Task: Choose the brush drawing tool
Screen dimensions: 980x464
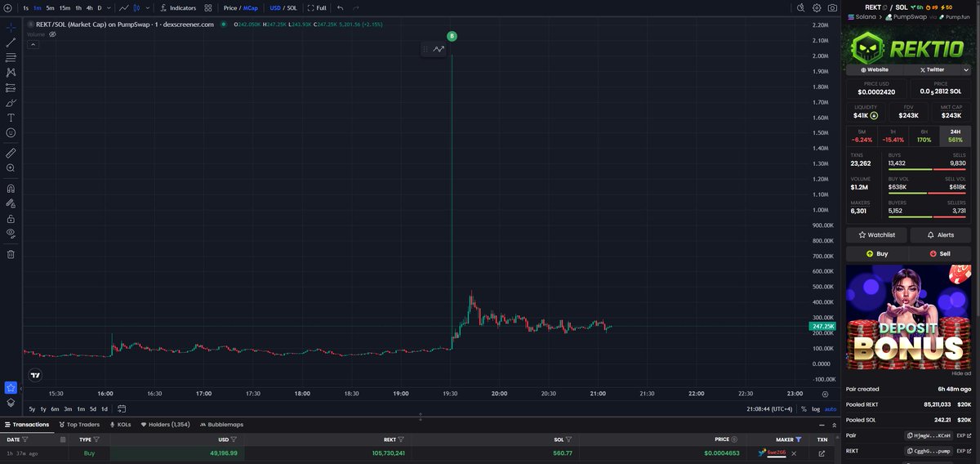Action: [x=11, y=103]
